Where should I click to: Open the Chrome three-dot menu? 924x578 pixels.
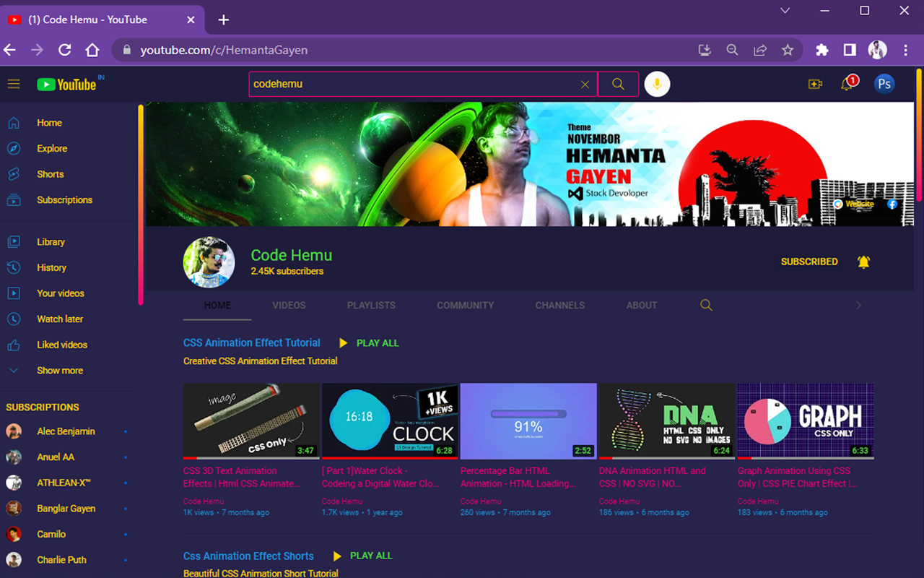[906, 50]
